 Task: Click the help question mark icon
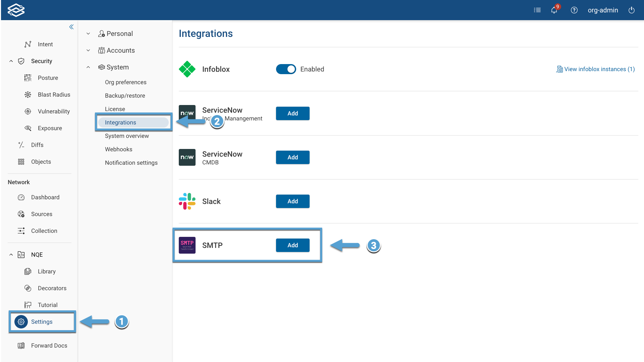(x=574, y=10)
